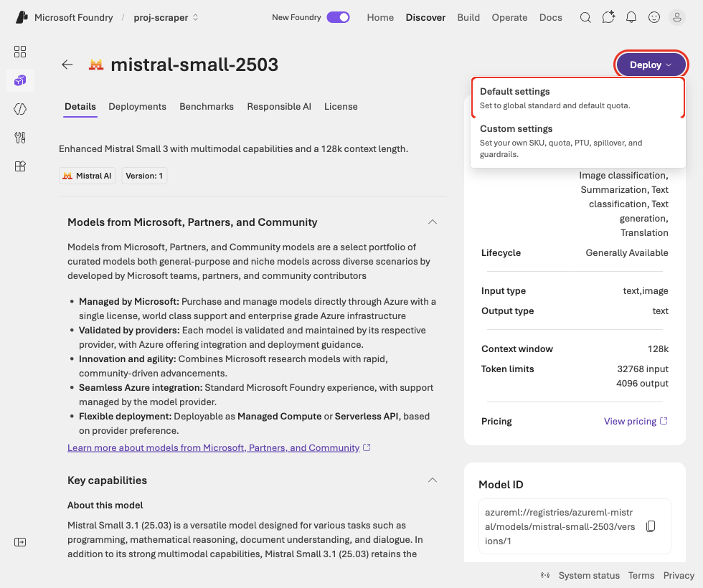Open the templates icon in sidebar

20,166
